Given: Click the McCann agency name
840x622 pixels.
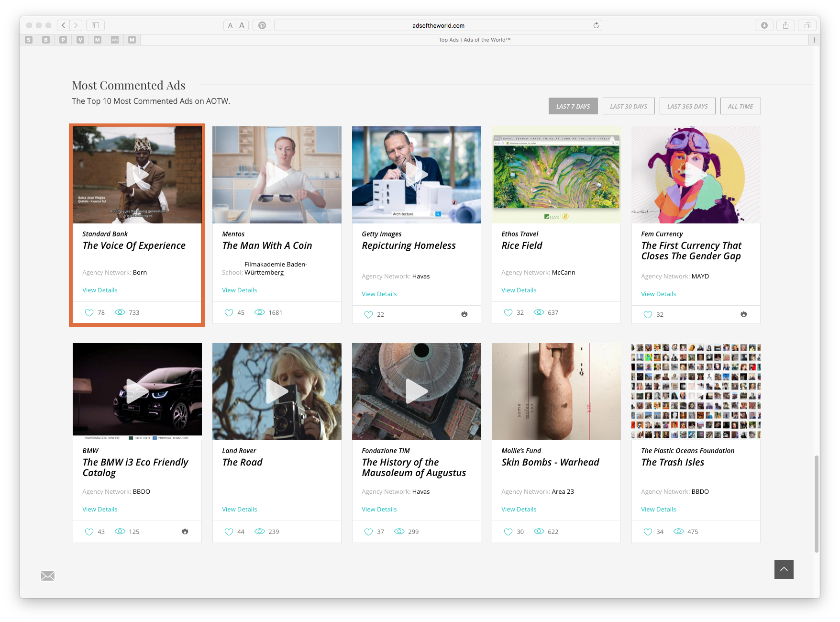Looking at the screenshot, I should pyautogui.click(x=564, y=272).
